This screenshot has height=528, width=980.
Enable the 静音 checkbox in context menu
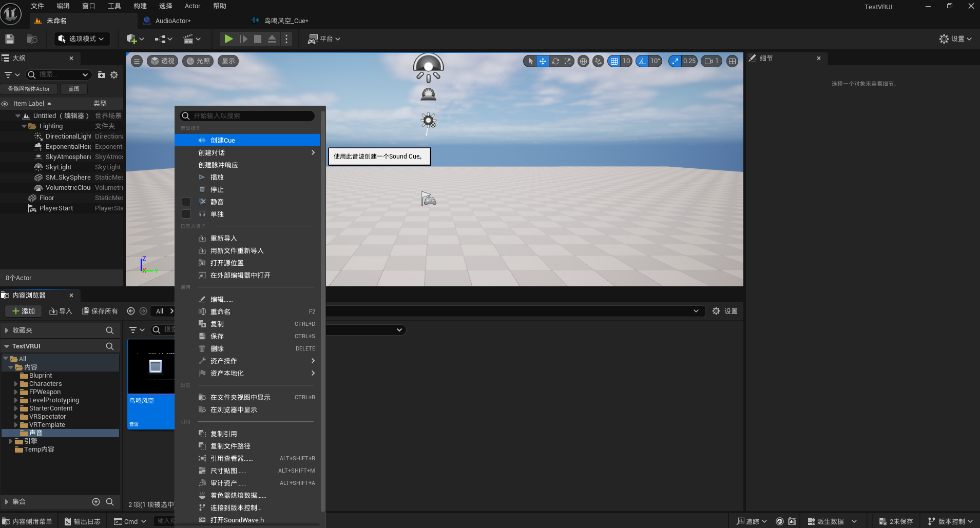pyautogui.click(x=186, y=202)
